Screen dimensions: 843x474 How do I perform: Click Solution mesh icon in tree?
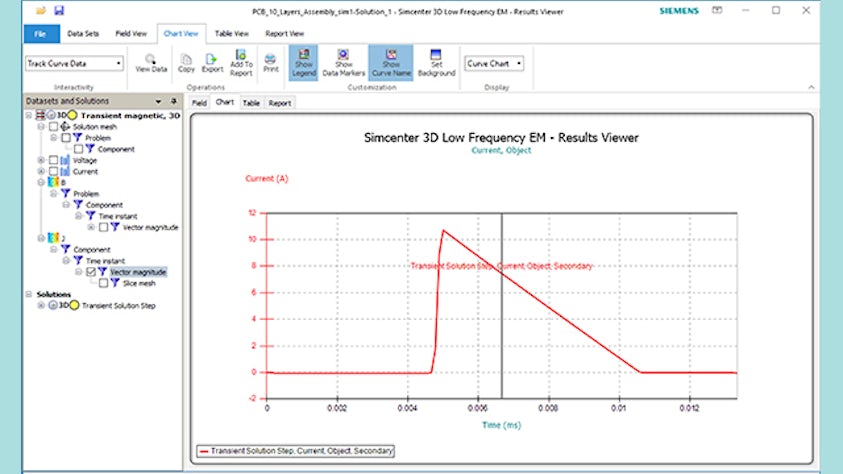(65, 126)
